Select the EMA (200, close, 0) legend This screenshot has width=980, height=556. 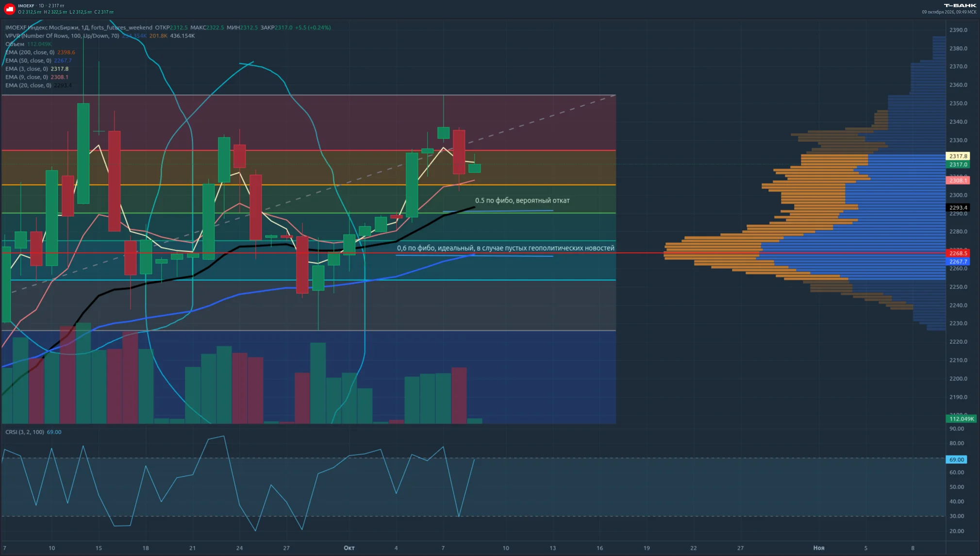click(x=40, y=52)
